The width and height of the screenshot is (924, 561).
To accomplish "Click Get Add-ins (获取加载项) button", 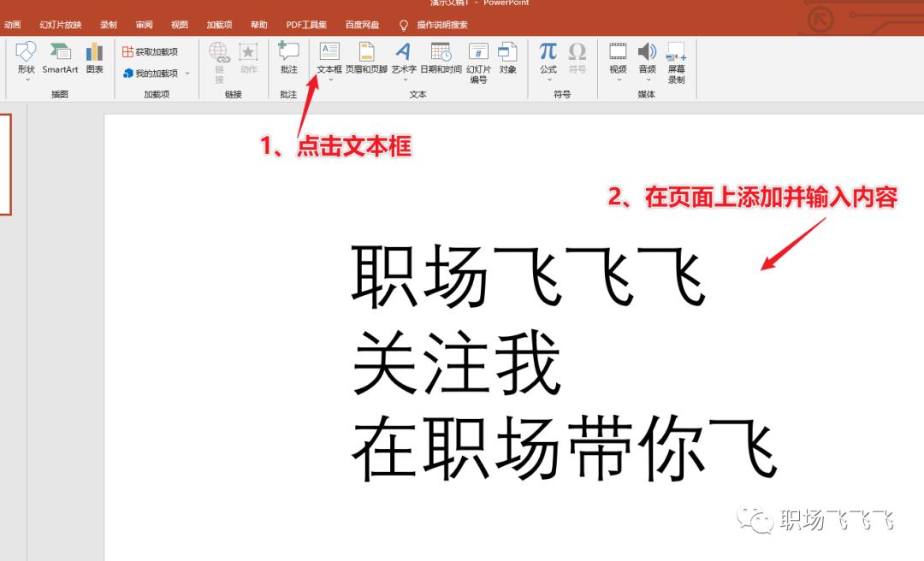I will [151, 52].
